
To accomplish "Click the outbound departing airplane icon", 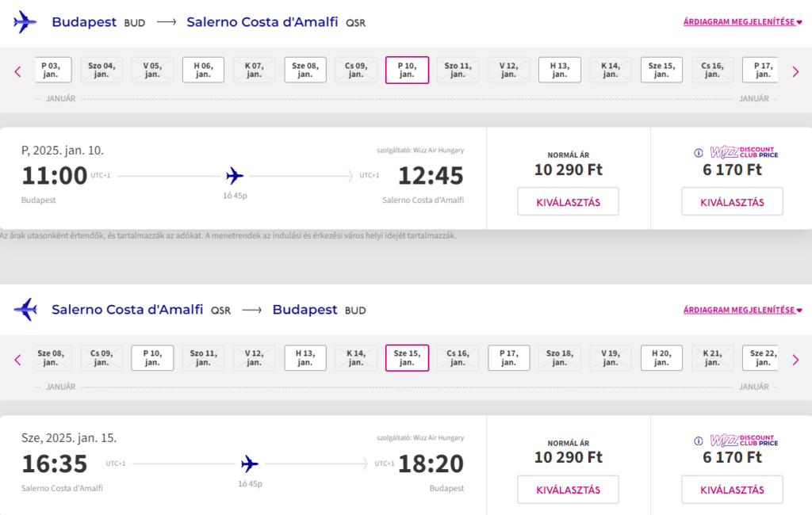I will tap(25, 22).
